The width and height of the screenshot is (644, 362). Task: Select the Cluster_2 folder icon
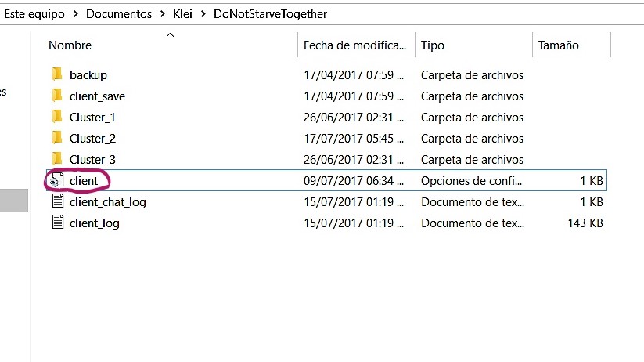(56, 138)
